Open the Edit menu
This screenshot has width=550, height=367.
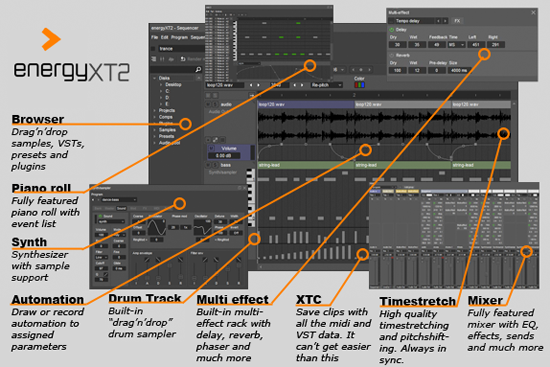point(165,37)
